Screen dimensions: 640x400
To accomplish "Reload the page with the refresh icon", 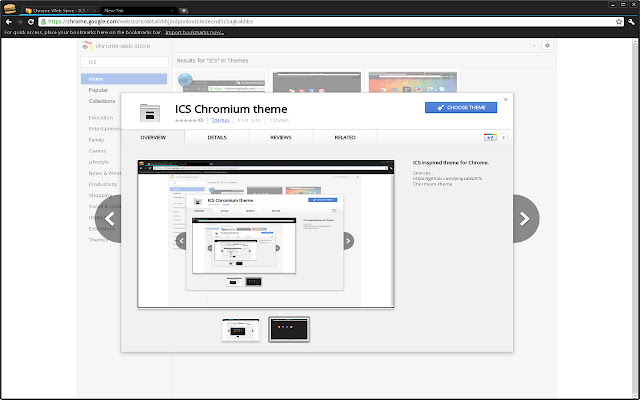I will [x=31, y=22].
